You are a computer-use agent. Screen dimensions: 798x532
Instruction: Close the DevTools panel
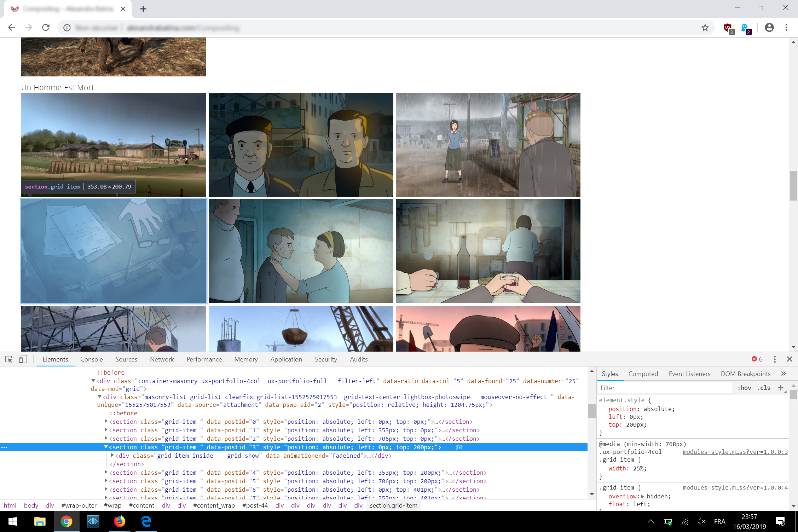[789, 359]
